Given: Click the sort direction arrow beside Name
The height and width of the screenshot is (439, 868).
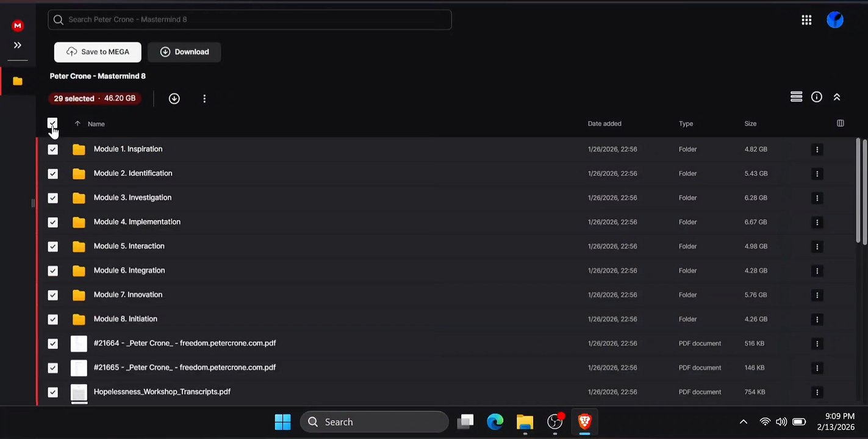Looking at the screenshot, I should [77, 123].
